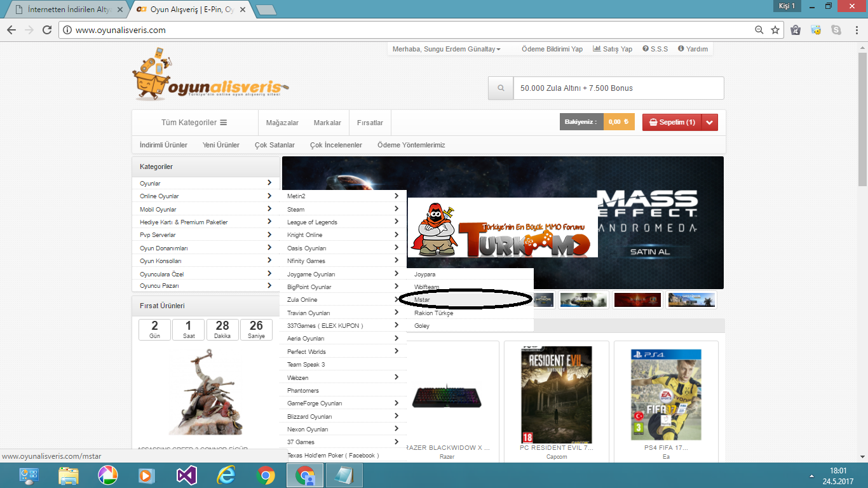Reload the current page
868x488 pixels.
point(47,30)
